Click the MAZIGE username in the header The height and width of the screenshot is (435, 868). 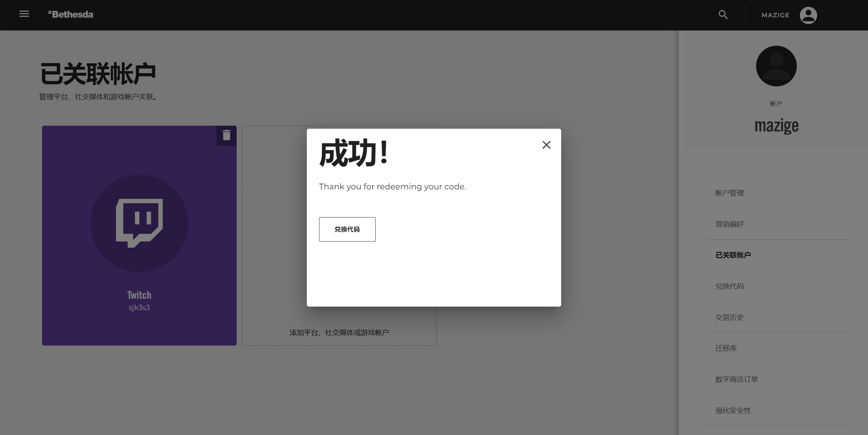pyautogui.click(x=775, y=15)
